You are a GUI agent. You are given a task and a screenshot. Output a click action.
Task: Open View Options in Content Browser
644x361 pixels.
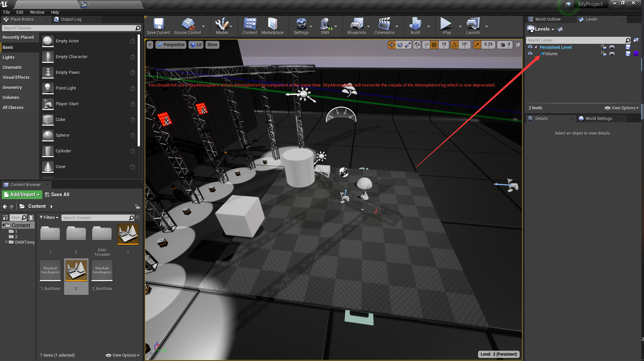(123, 355)
